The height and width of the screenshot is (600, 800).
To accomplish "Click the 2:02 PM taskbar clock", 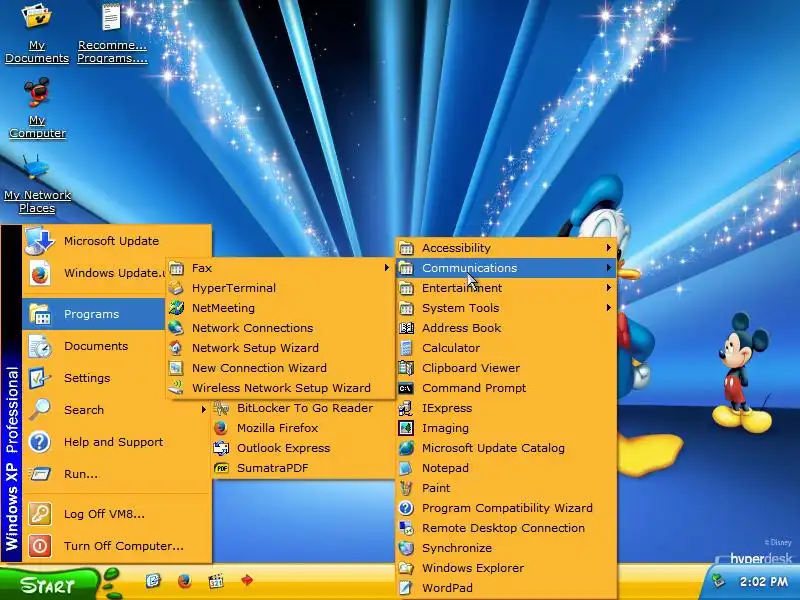I will [763, 582].
